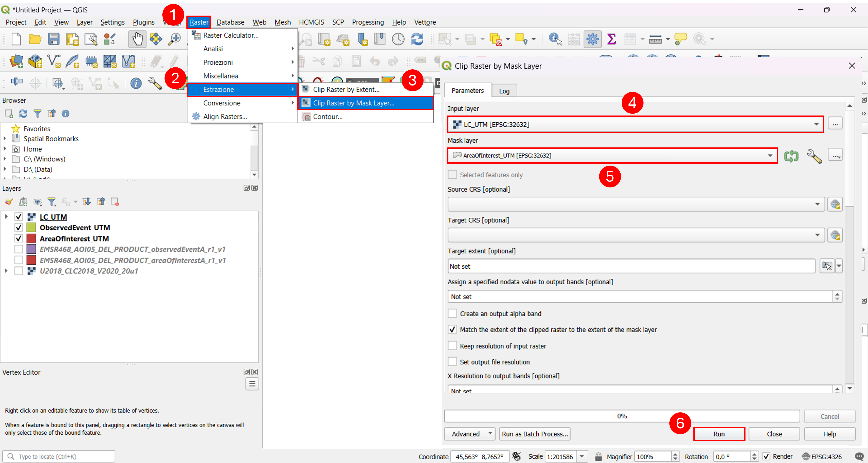Click the Browser panel refresh icon
This screenshot has height=463, width=868.
[23, 114]
